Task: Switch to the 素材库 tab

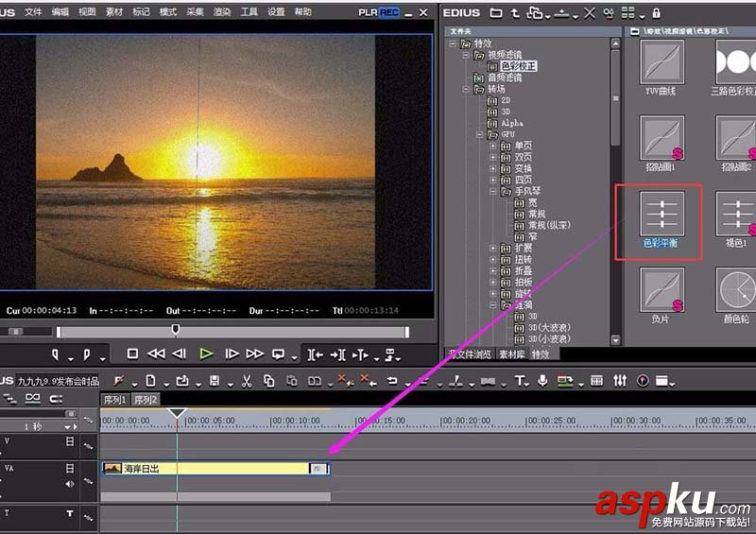Action: (x=511, y=354)
